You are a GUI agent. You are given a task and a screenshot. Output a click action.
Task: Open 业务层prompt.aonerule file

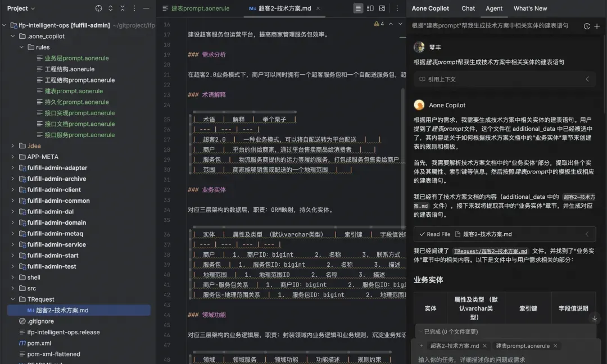coord(76,58)
